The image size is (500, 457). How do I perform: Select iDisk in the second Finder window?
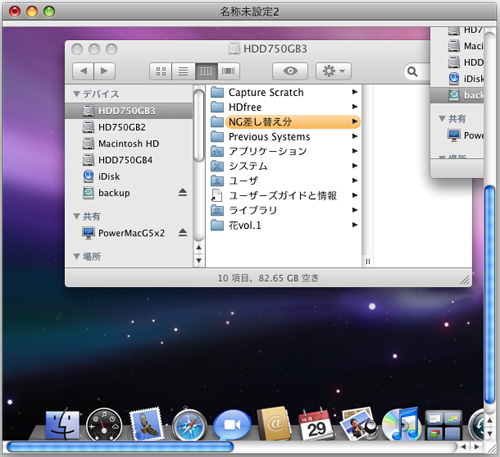click(x=457, y=79)
